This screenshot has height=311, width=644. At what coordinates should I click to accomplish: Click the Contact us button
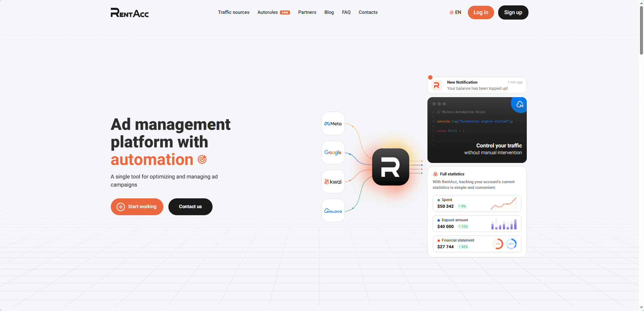(190, 207)
